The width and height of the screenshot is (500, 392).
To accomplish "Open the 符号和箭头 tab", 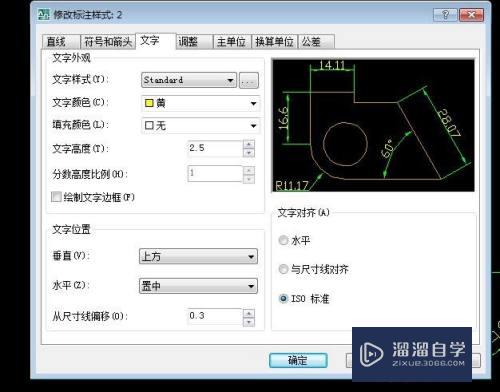I will (108, 42).
